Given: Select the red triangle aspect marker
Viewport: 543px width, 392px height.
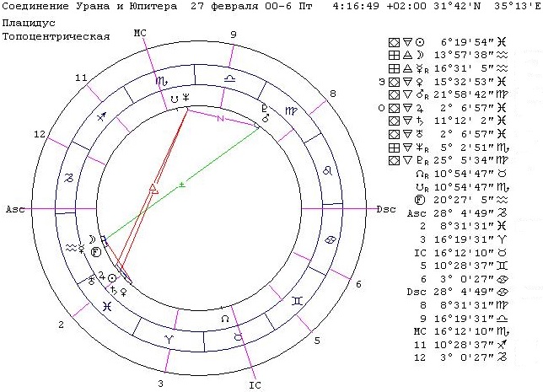Looking at the screenshot, I should [153, 188].
